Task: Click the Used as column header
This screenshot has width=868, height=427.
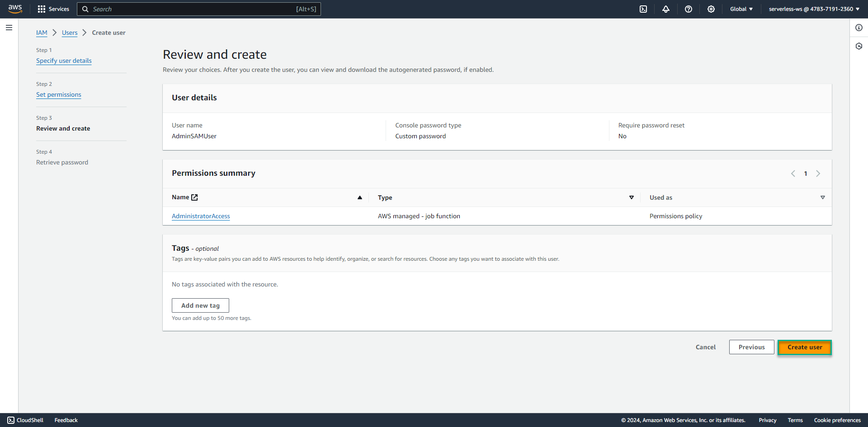Action: pos(661,197)
